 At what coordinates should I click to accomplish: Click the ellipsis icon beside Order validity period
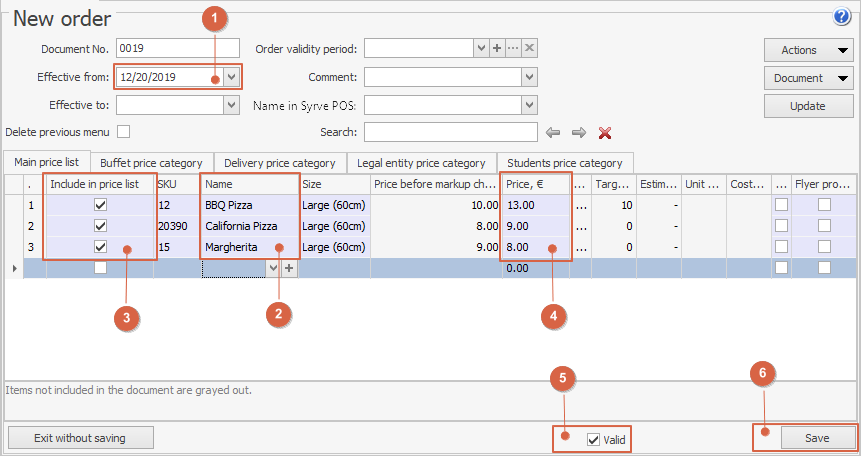point(513,49)
